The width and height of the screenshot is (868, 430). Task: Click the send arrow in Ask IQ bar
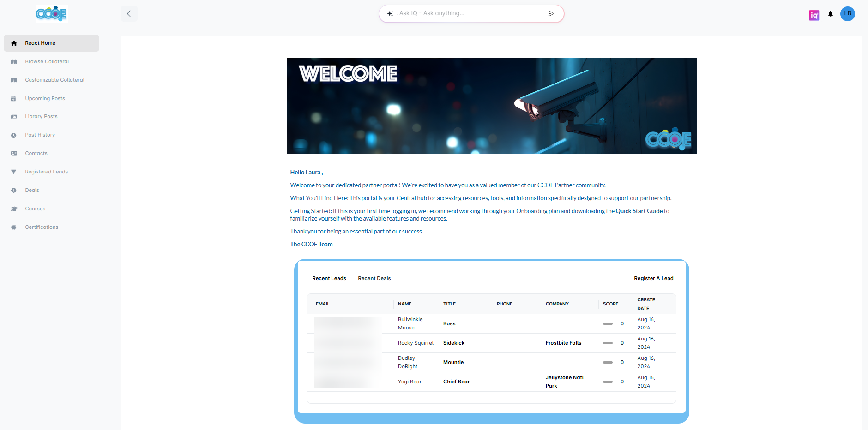pos(551,14)
